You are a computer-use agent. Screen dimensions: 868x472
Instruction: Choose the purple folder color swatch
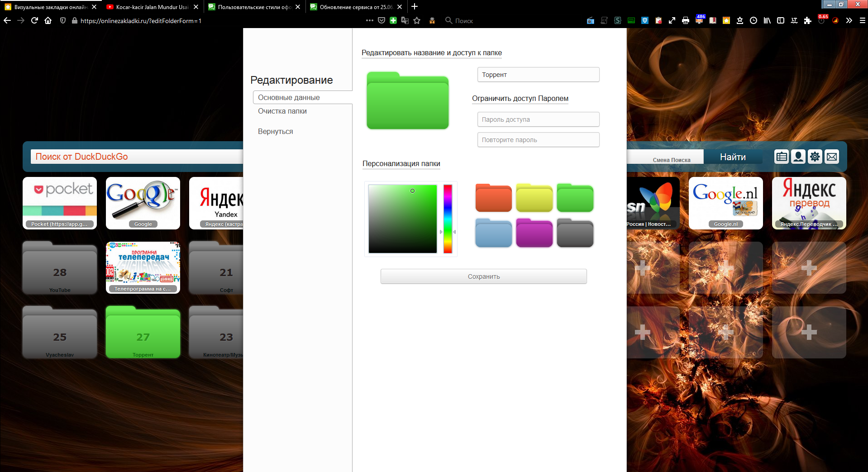pyautogui.click(x=534, y=233)
